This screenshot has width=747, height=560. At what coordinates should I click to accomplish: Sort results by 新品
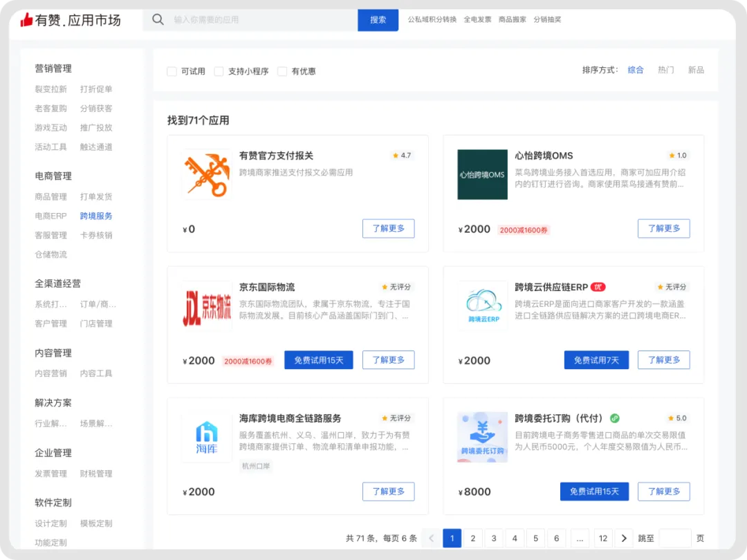pos(696,70)
